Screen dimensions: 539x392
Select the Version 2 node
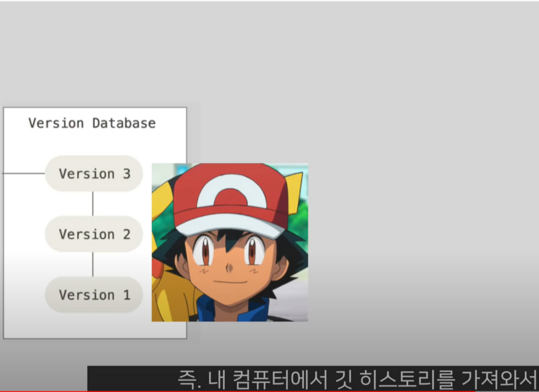[x=94, y=234]
